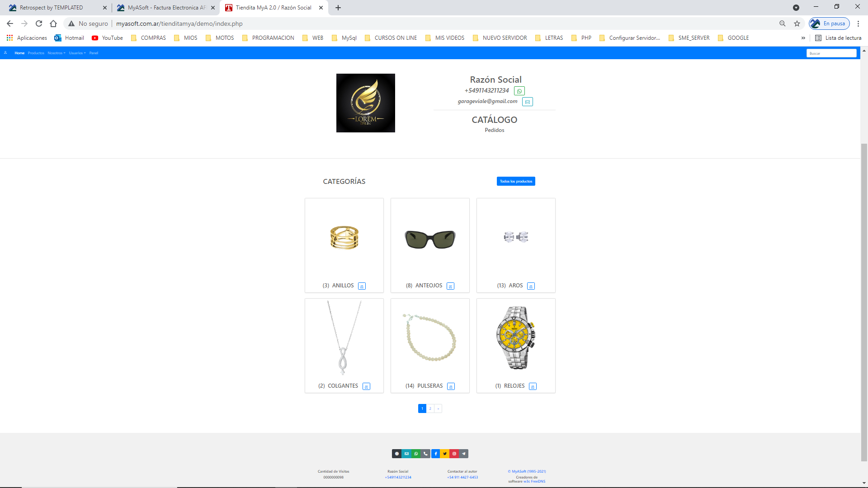Click the gray phone icon in footer

425,454
